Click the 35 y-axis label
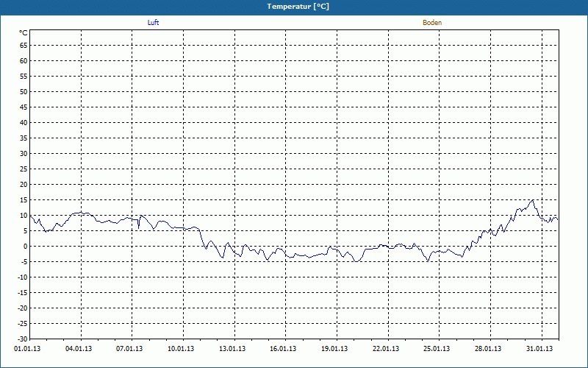Screen dimensions: 588x368 24,138
